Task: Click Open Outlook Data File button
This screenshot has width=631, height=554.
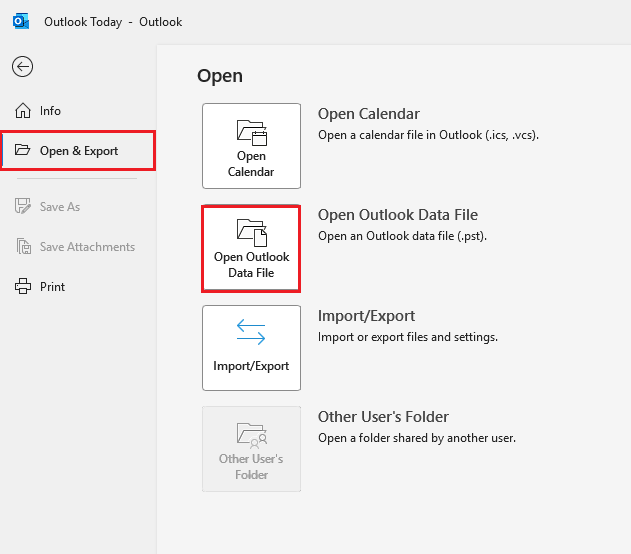Action: coord(252,249)
